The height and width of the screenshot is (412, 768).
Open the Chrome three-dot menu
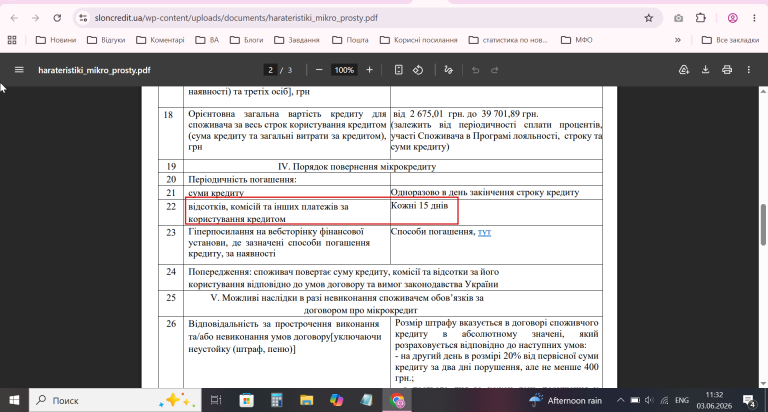[x=754, y=18]
